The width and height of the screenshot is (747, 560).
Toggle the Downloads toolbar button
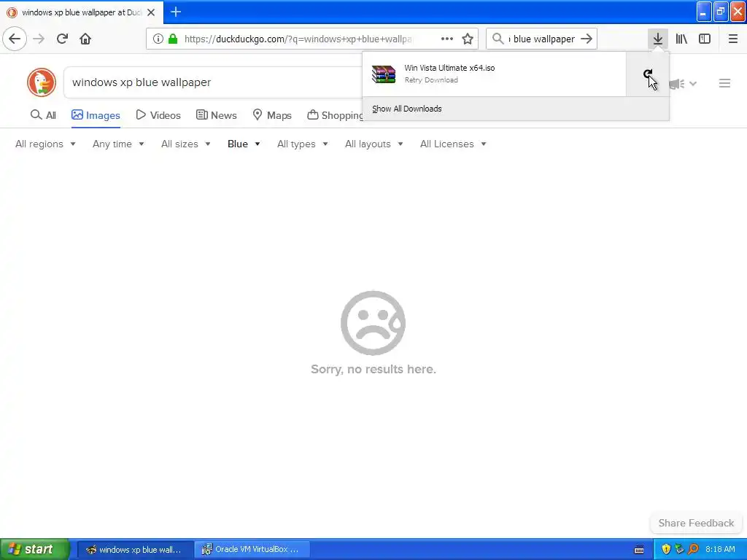(x=658, y=39)
